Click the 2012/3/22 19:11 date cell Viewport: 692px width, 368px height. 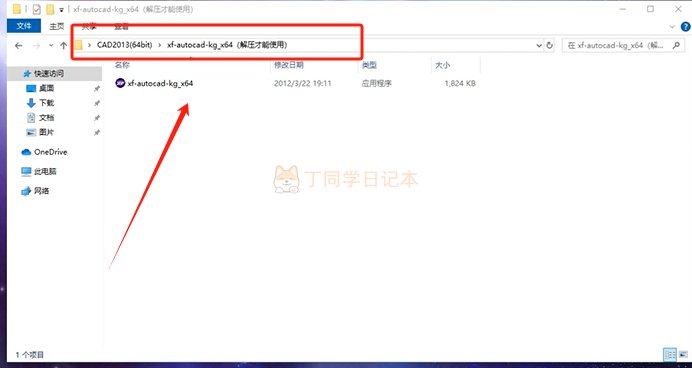[x=302, y=83]
